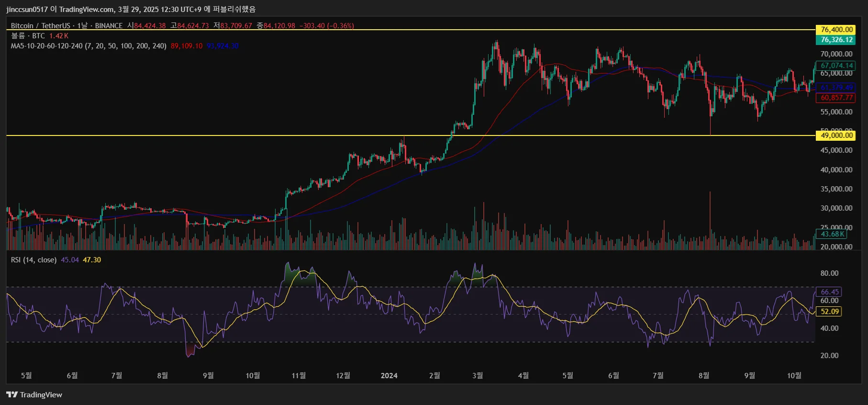Click the 43.68K volume axis label
868x405 pixels.
[x=832, y=234]
